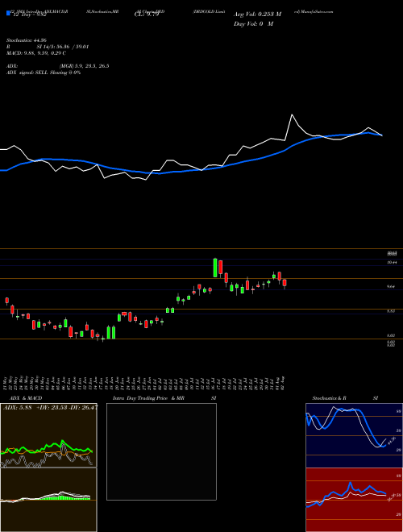Click 'Intra Day Trading Price & MR' title
The image size is (403, 532).
pyautogui.click(x=148, y=398)
